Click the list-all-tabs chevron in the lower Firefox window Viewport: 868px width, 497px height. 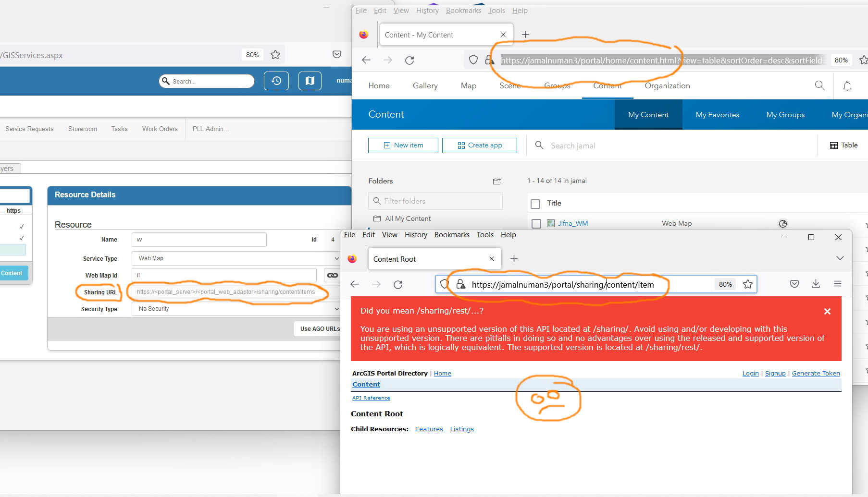click(840, 258)
